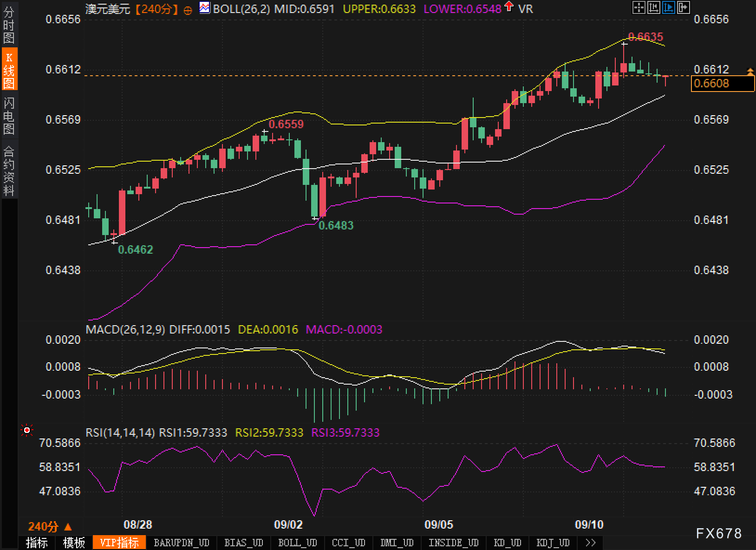Click the KDJ_UD indicator button
Image resolution: width=756 pixels, height=550 pixels.
[x=553, y=543]
